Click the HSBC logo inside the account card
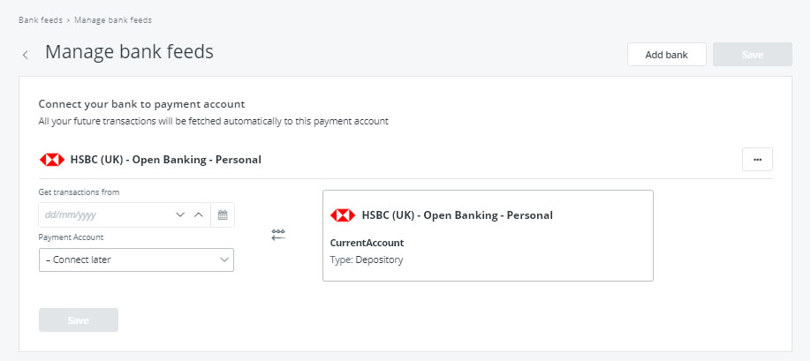 [x=343, y=215]
